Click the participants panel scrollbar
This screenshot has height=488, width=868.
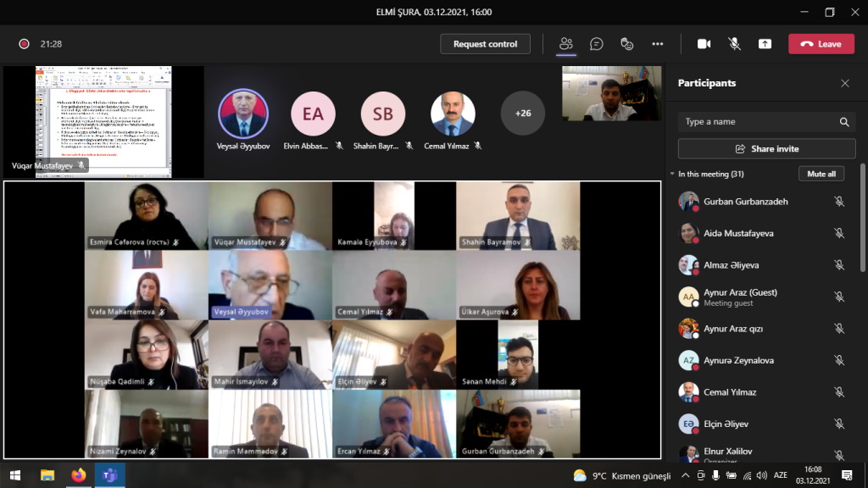coord(862,217)
